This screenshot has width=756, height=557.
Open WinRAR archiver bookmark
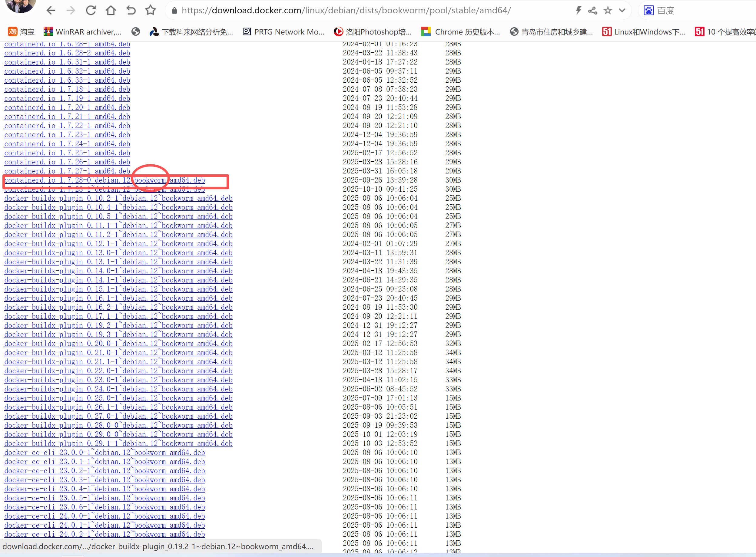click(83, 32)
